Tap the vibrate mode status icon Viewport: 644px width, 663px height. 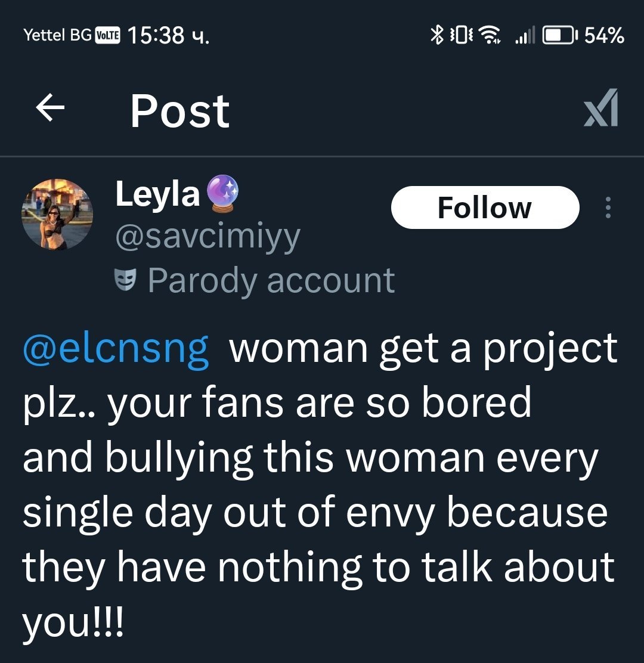[x=462, y=36]
